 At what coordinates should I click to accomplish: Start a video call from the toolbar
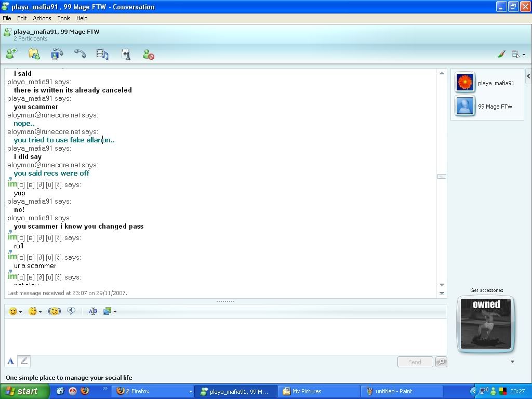click(57, 54)
